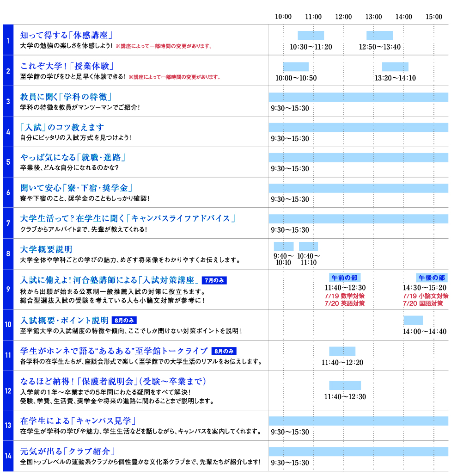
Task: Click the 11:40~12:20 トークライブ time bar
Action: (x=342, y=351)
